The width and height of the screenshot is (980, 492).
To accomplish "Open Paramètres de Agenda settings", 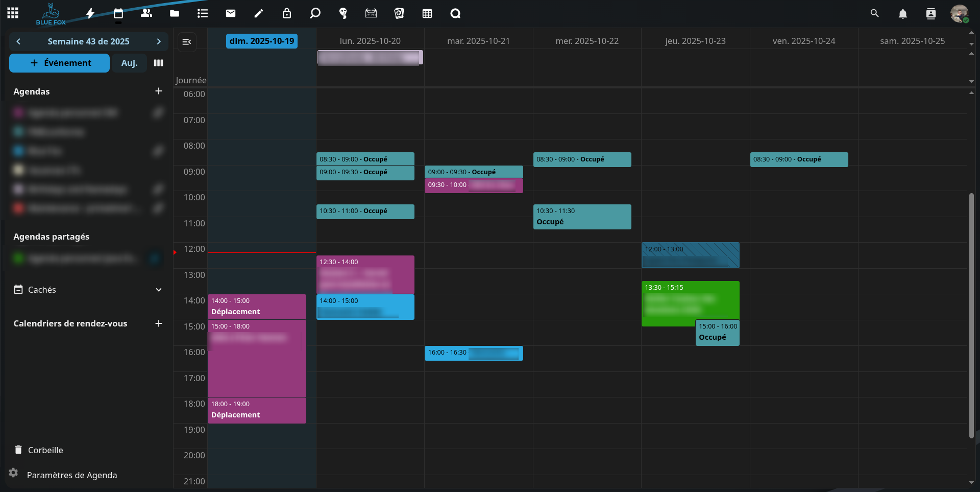I will tap(71, 475).
